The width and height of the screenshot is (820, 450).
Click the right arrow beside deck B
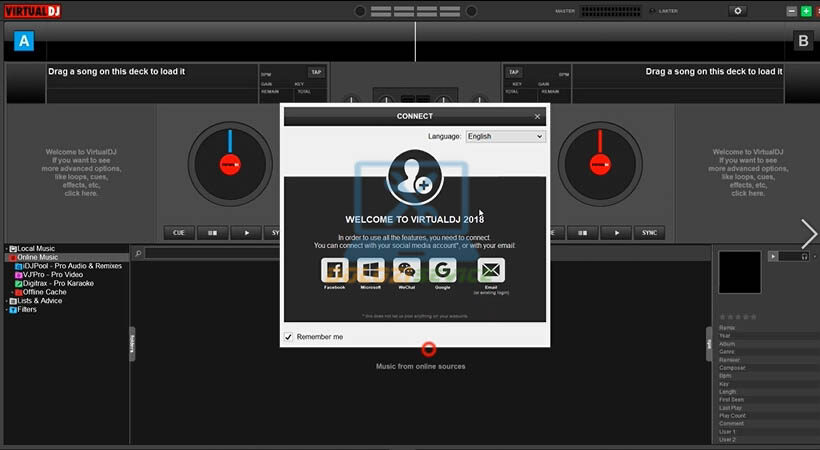(808, 232)
